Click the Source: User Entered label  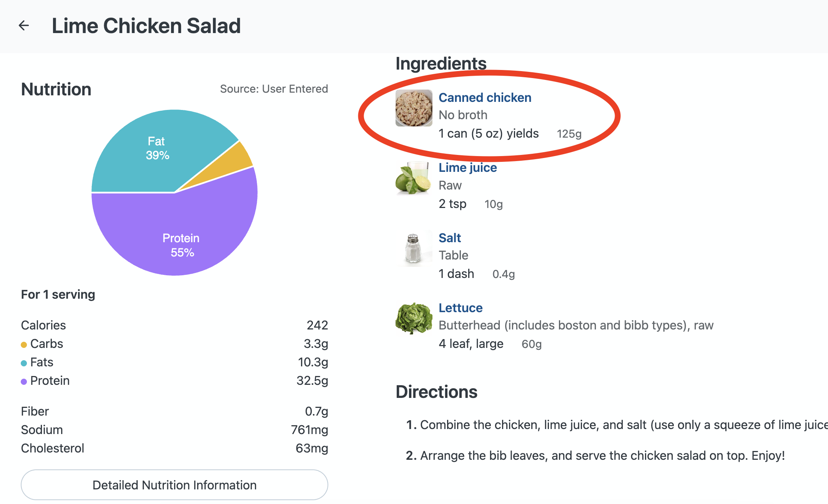[x=274, y=89]
